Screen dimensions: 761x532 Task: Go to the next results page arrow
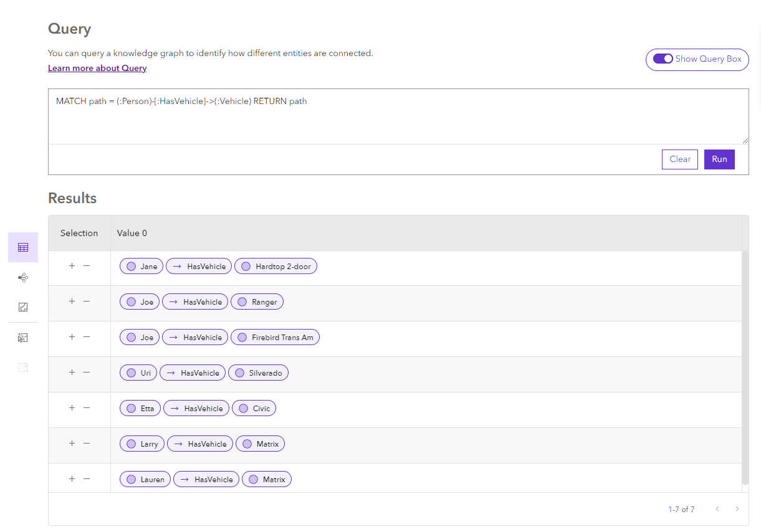click(x=737, y=509)
